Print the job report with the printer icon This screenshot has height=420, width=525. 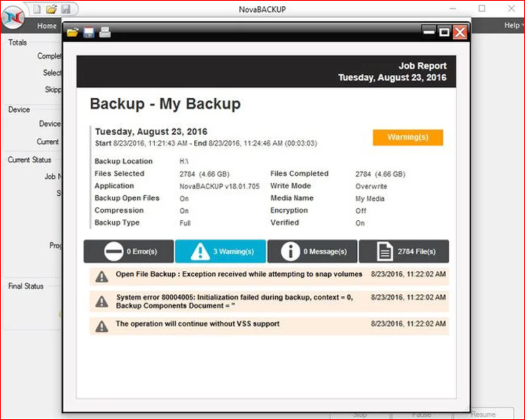click(105, 32)
